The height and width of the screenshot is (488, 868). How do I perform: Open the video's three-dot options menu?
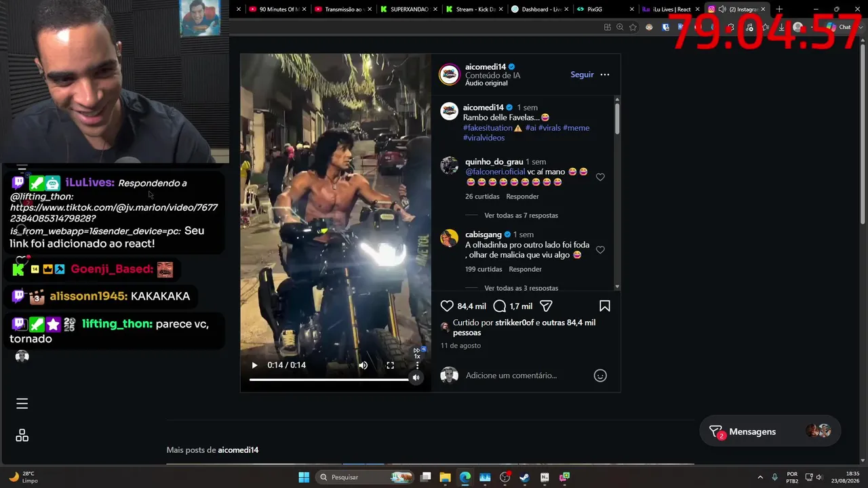(x=417, y=365)
